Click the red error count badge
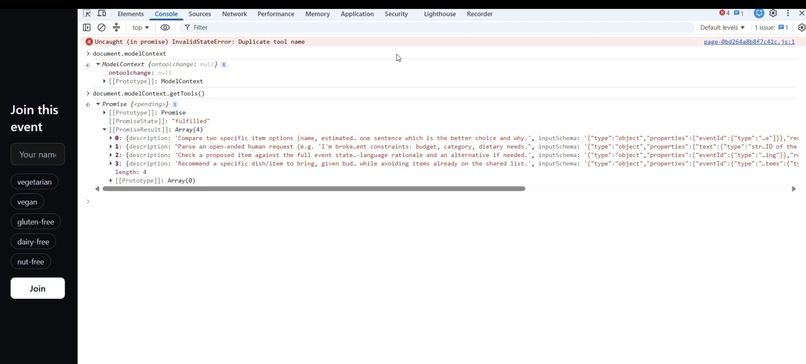The width and height of the screenshot is (806, 364). pyautogui.click(x=724, y=13)
